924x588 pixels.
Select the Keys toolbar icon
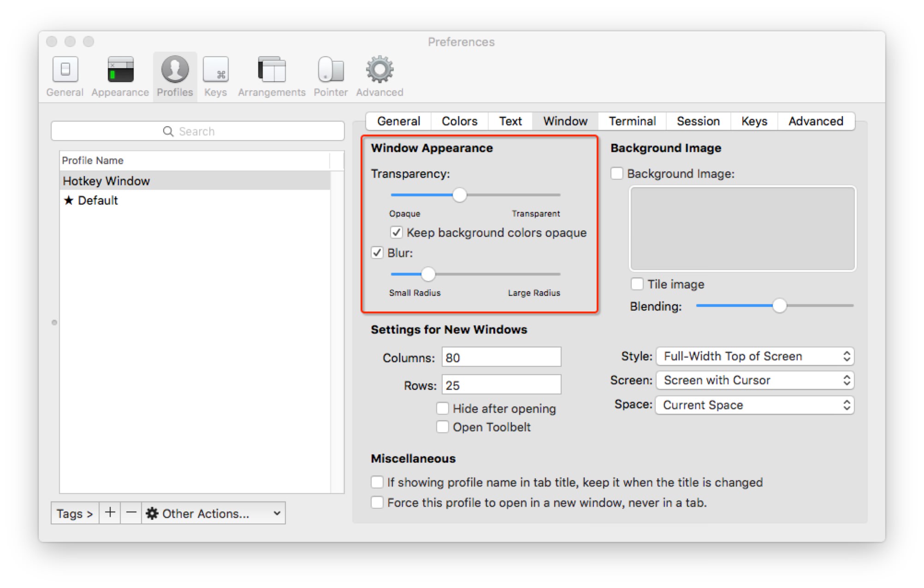215,70
